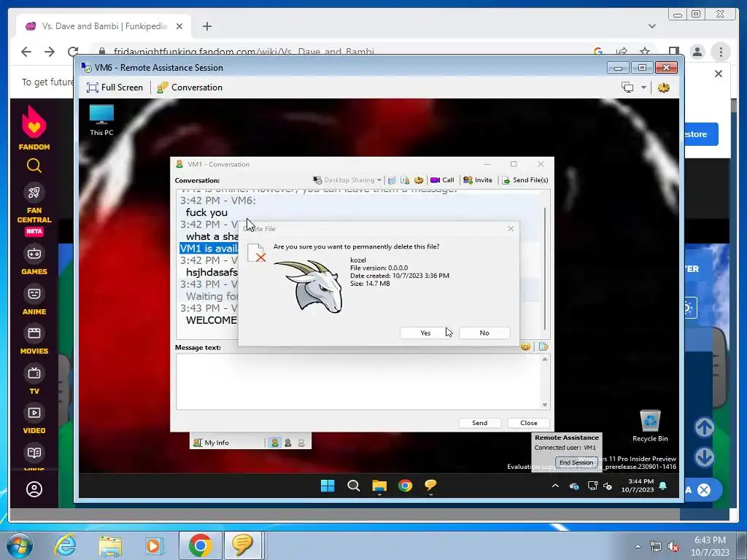Open Windows 7 Start orb
Image resolution: width=747 pixels, height=560 pixels.
(20, 545)
